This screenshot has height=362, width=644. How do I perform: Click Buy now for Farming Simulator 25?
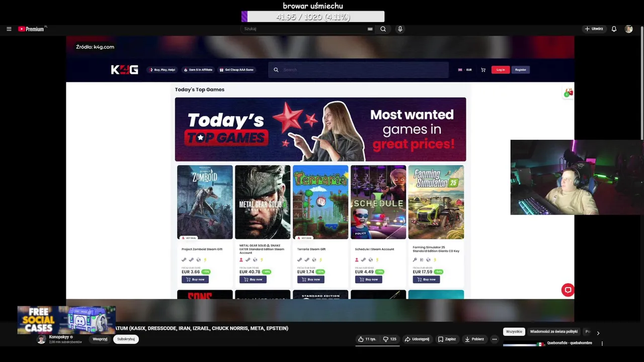[x=426, y=280]
